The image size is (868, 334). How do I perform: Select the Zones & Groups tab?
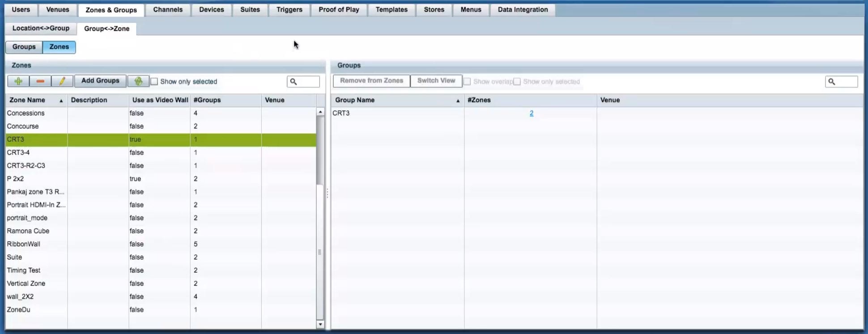(x=111, y=10)
